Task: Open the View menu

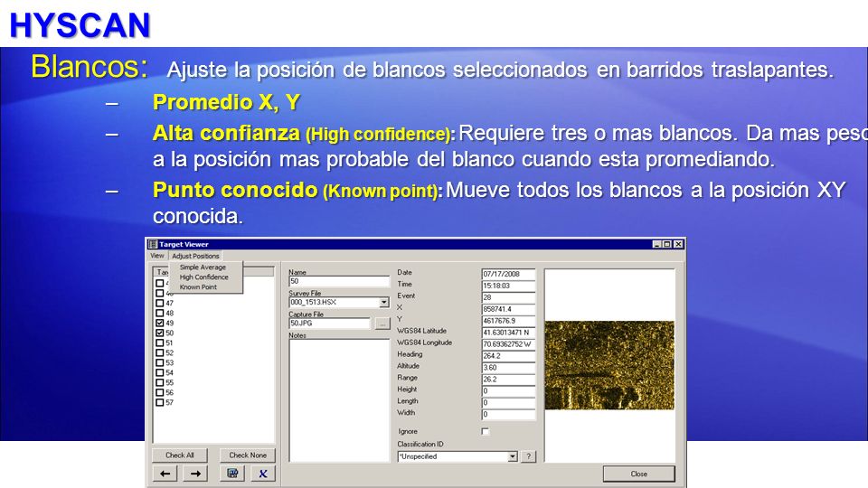Action: click(x=157, y=256)
